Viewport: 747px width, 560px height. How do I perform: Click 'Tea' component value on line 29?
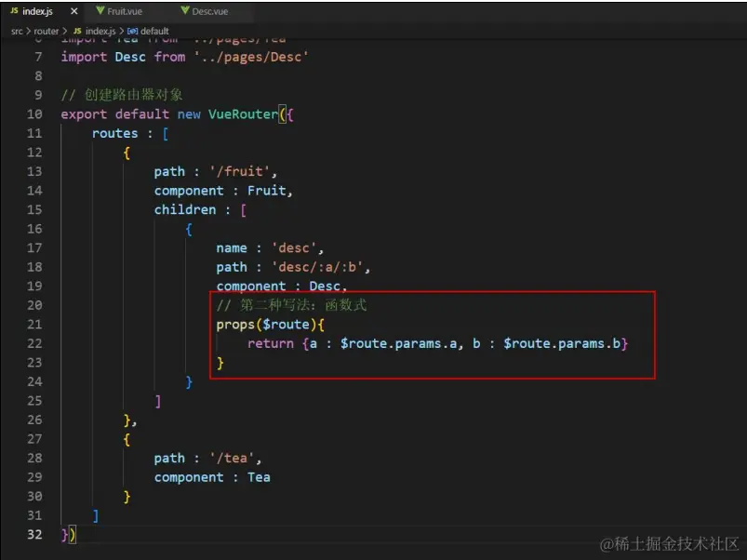(259, 477)
